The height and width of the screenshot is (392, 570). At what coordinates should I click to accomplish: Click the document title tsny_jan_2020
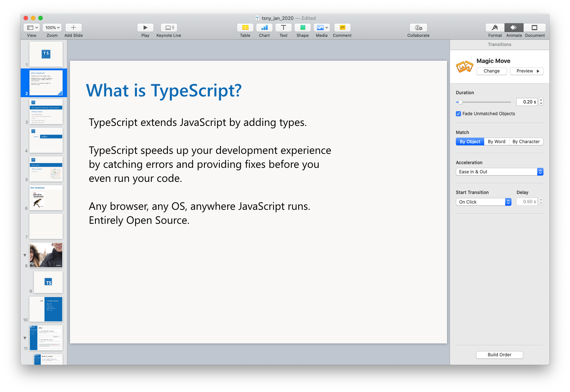[278, 18]
